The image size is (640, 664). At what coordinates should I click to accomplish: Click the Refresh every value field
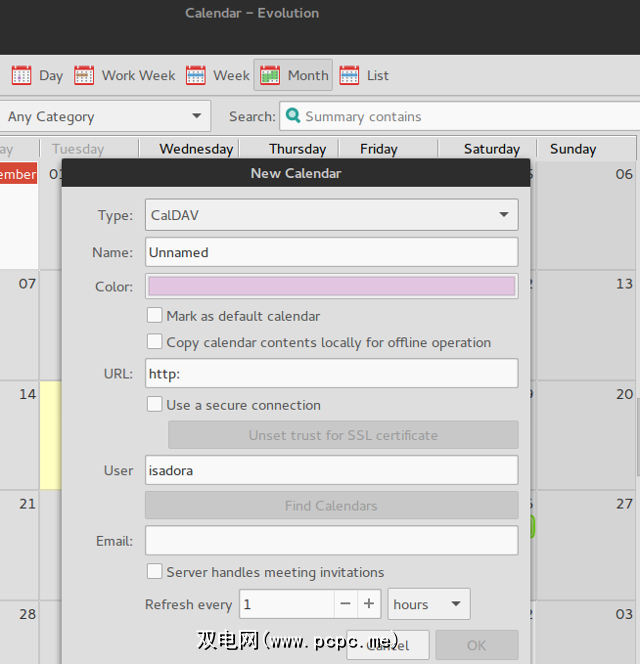287,604
